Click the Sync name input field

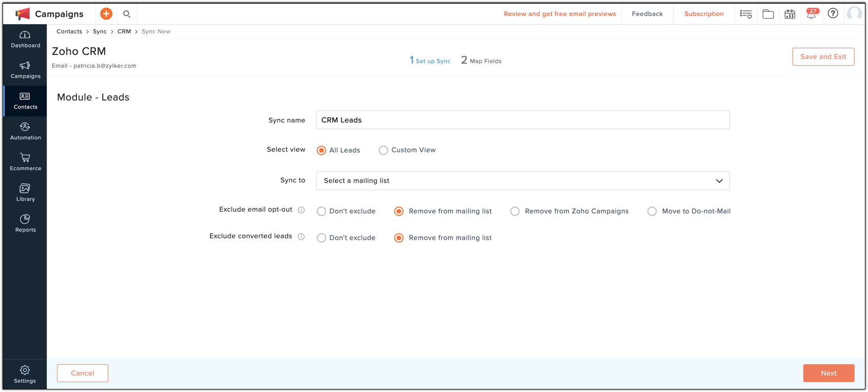[x=523, y=120]
